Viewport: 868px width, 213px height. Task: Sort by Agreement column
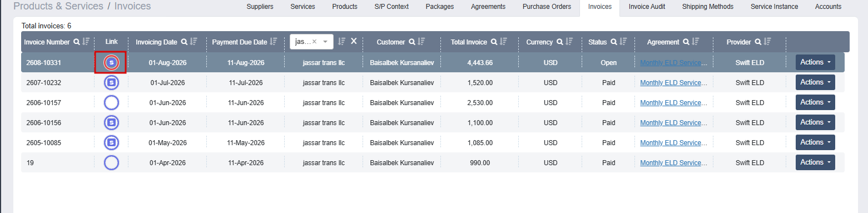(x=696, y=42)
